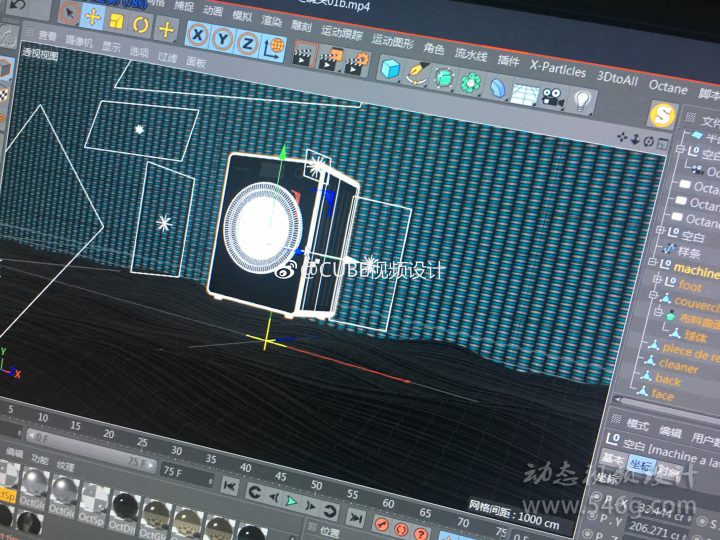
Task: Select the 'face' object row
Action: point(662,394)
